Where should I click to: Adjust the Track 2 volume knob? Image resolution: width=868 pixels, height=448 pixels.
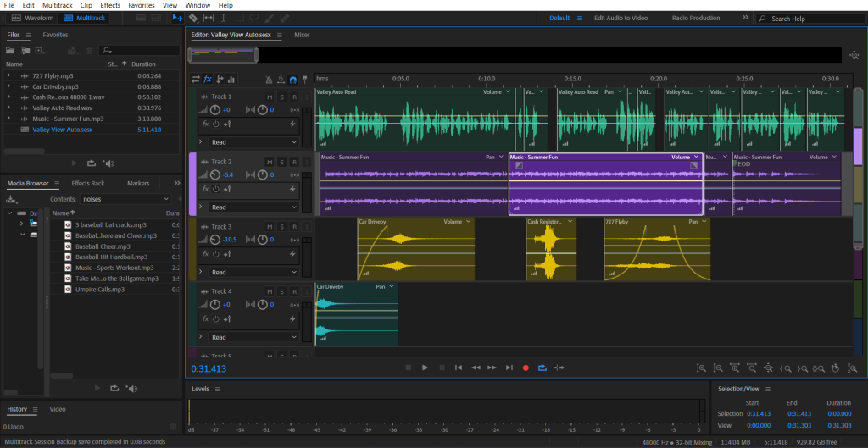coord(215,175)
